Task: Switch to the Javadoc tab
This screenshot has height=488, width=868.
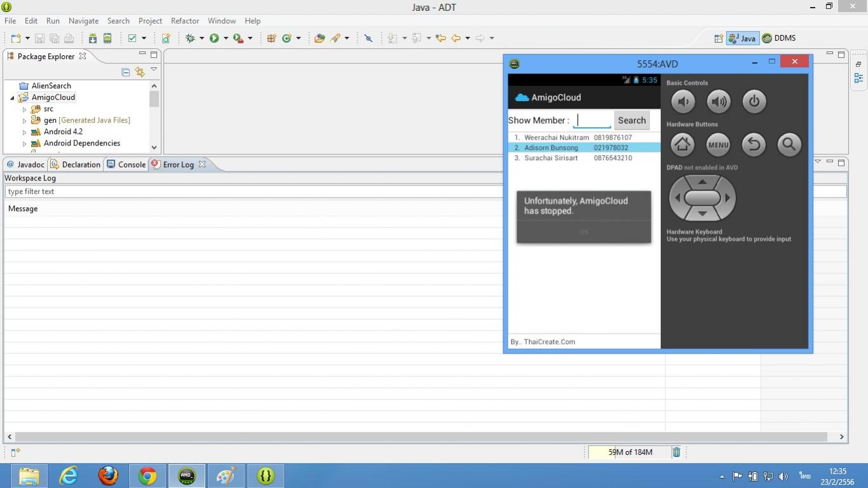Action: [x=25, y=165]
